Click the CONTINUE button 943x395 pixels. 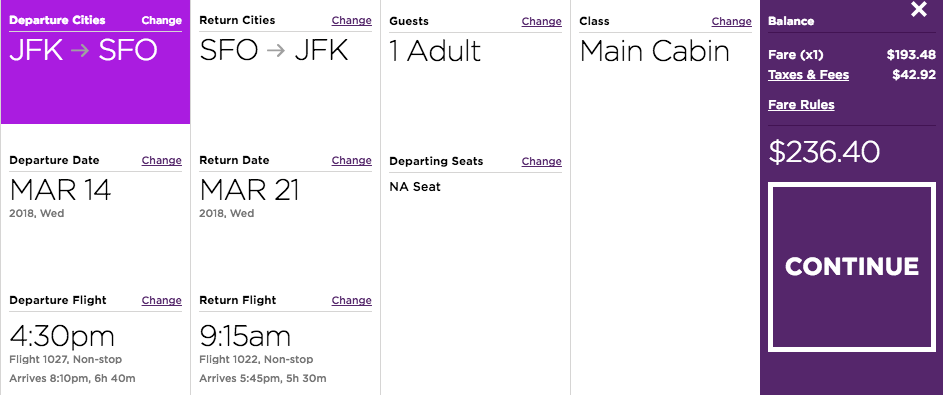click(852, 267)
